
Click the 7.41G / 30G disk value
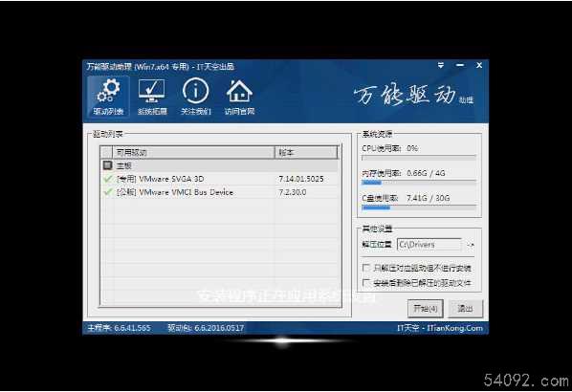pyautogui.click(x=428, y=198)
